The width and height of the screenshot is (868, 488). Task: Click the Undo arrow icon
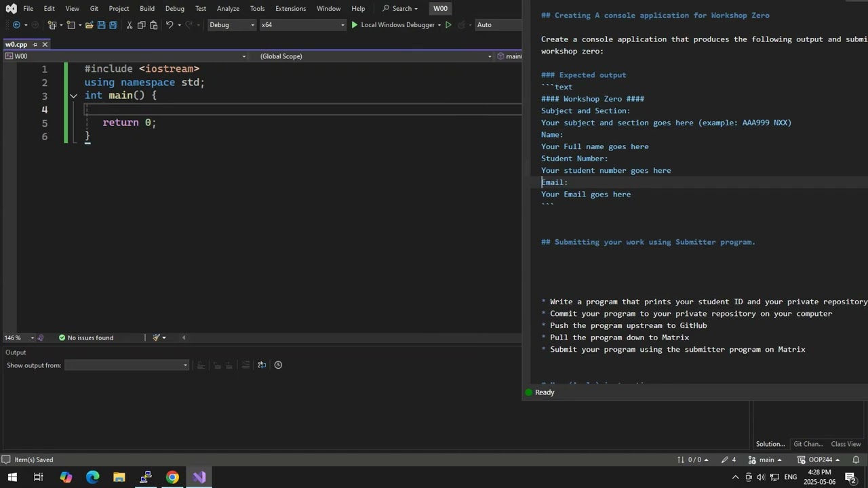click(x=169, y=25)
